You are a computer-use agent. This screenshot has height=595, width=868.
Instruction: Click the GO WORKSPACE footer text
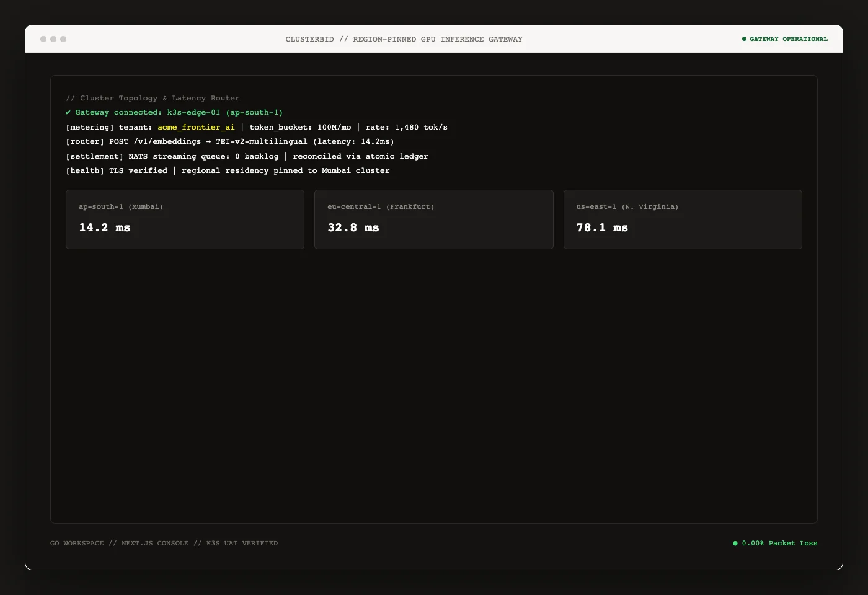pyautogui.click(x=164, y=543)
